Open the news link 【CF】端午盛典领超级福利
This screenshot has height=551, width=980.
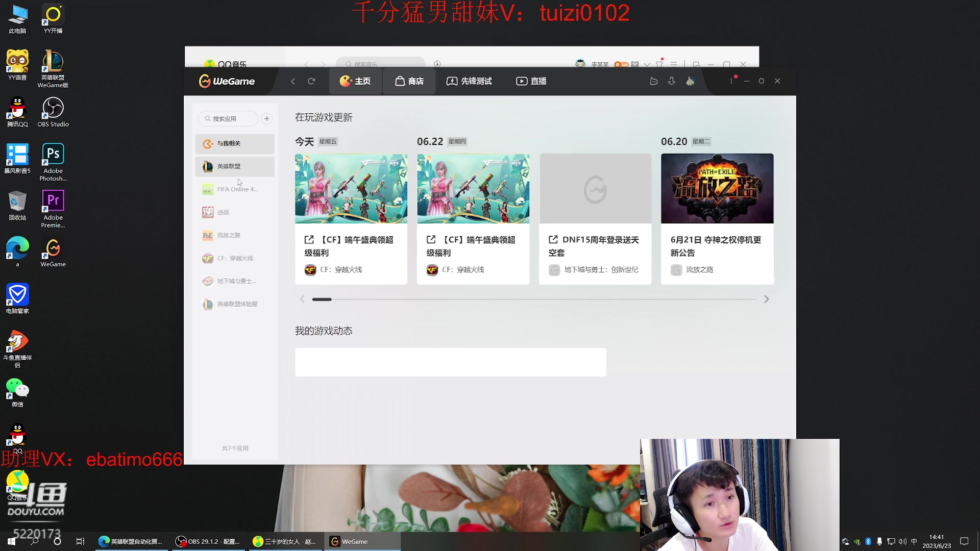coord(351,246)
